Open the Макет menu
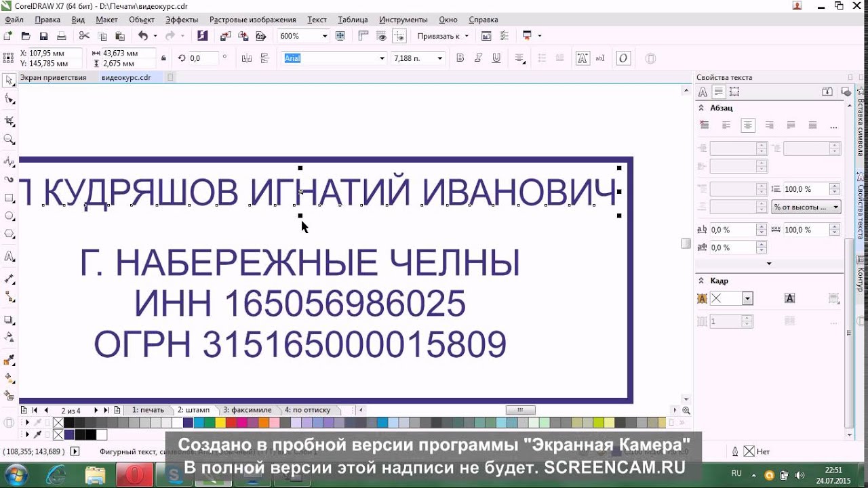The height and width of the screenshot is (488, 868). pyautogui.click(x=106, y=20)
